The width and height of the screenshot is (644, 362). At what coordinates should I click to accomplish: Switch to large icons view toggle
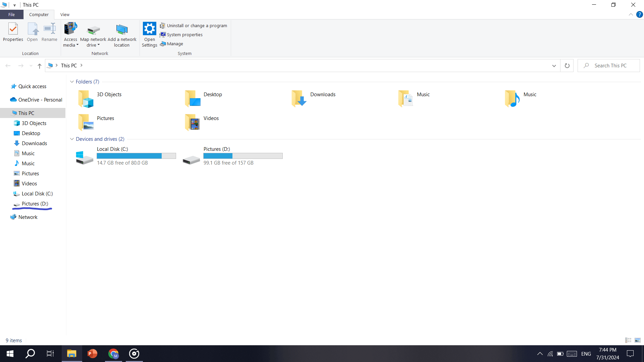coord(638,340)
